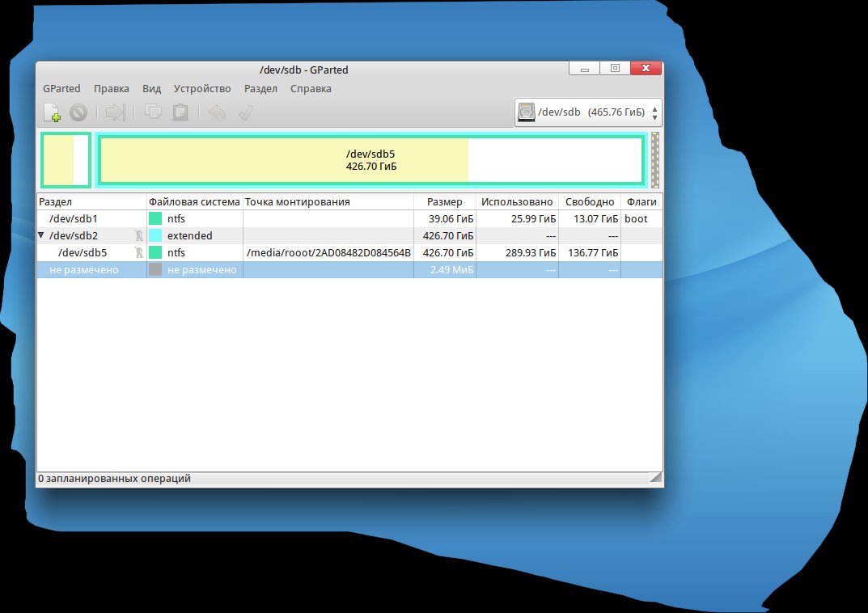Sort by the Использовано column header
868x613 pixels.
point(517,202)
